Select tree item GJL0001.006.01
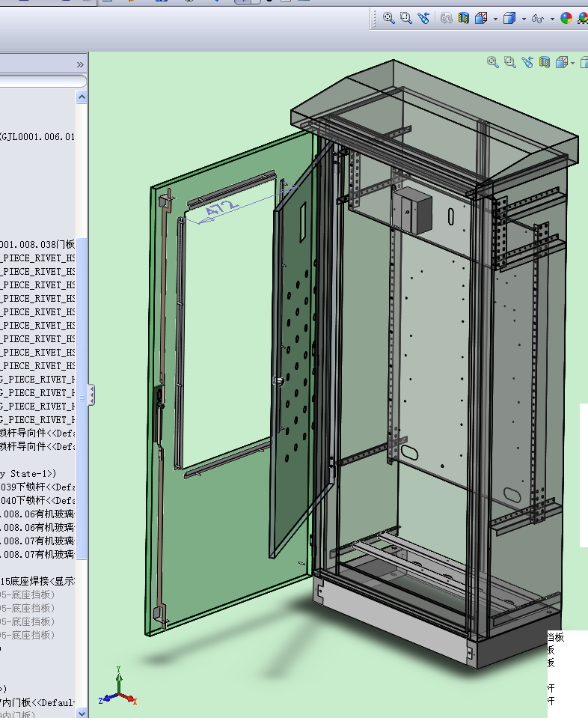The height and width of the screenshot is (718, 588). pos(37,136)
